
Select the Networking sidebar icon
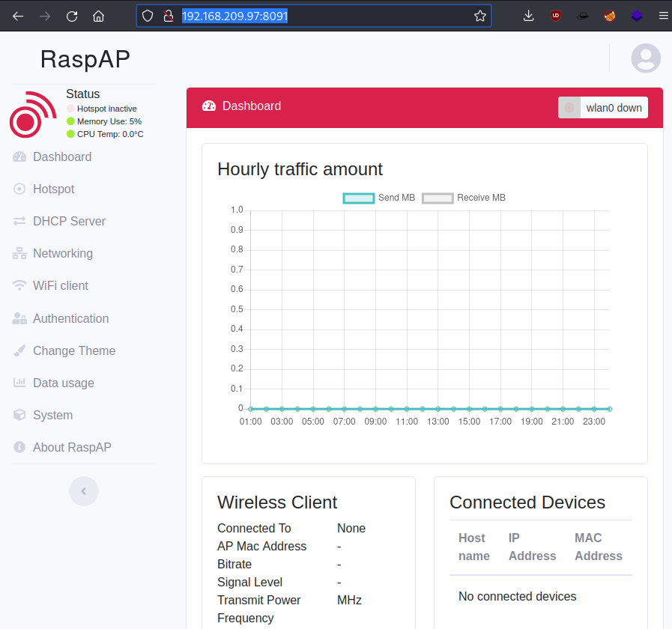pos(19,254)
